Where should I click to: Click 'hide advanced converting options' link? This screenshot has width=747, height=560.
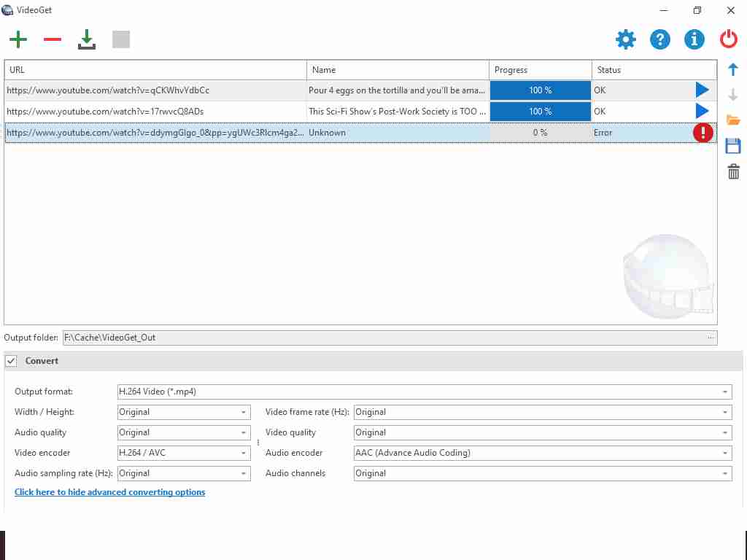click(109, 492)
